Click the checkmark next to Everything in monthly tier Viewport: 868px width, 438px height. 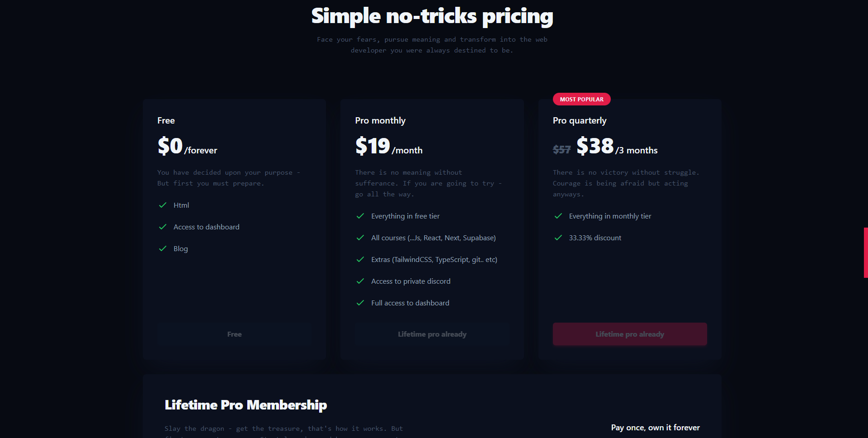coord(558,216)
